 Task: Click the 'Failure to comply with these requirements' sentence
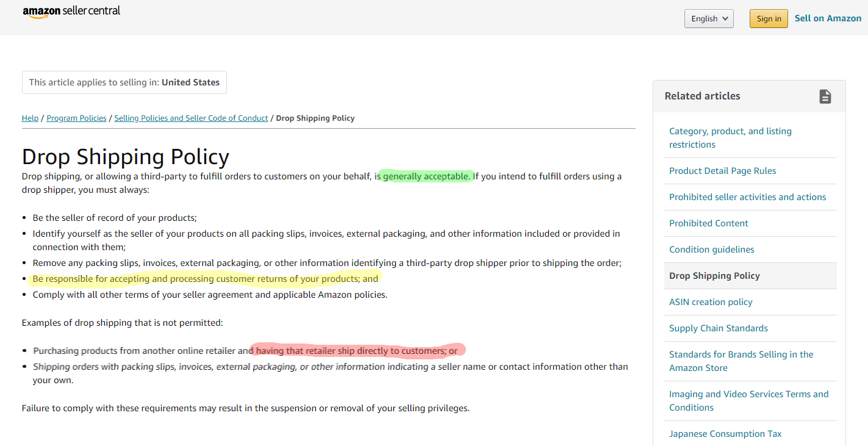pyautogui.click(x=246, y=408)
